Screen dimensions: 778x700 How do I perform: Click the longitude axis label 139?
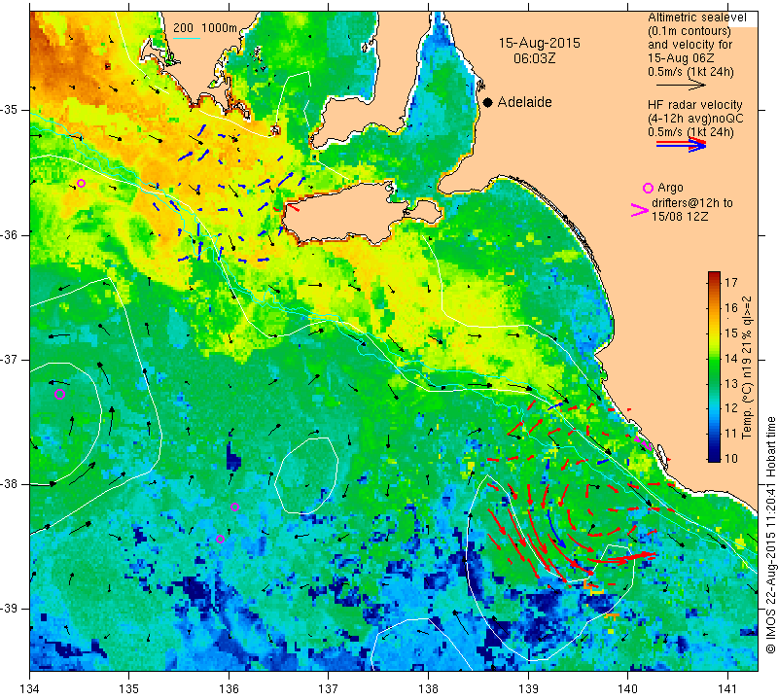click(528, 689)
